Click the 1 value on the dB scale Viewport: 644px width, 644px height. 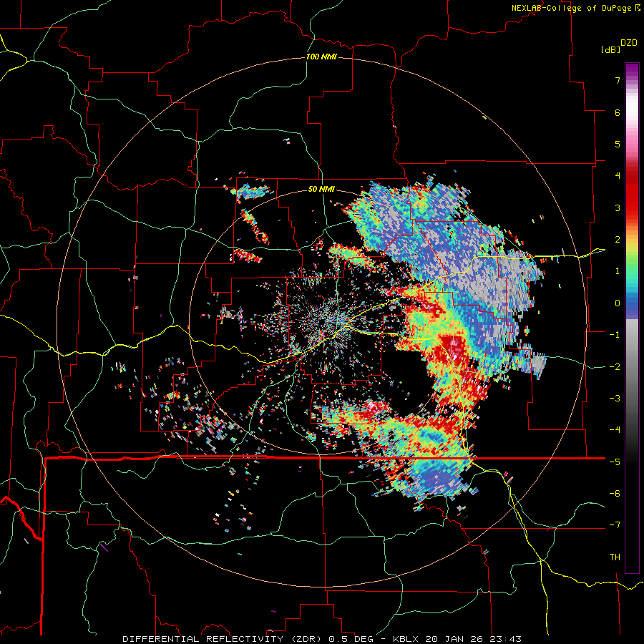(x=618, y=271)
